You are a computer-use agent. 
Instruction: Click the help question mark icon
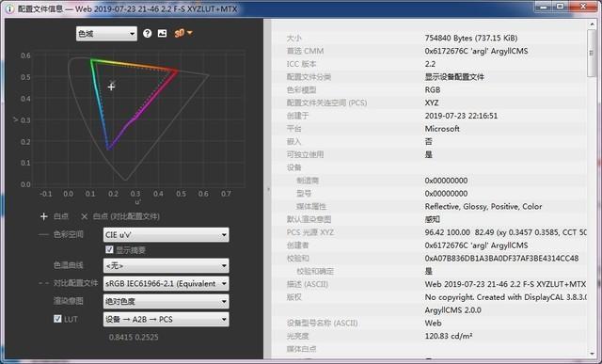coord(147,34)
